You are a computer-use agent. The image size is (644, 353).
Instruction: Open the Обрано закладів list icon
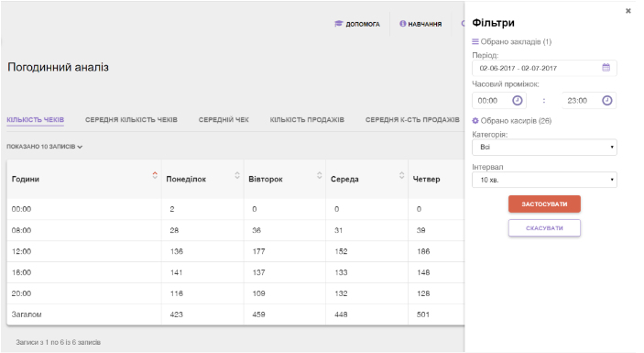click(x=475, y=41)
